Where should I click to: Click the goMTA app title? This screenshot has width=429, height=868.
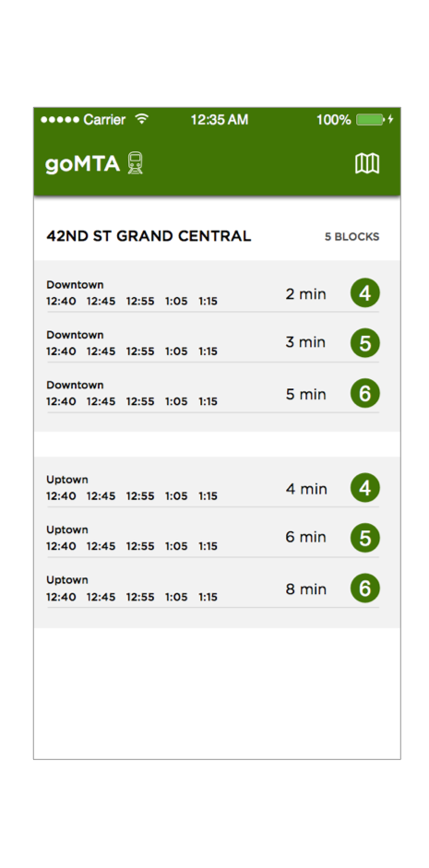pyautogui.click(x=82, y=164)
